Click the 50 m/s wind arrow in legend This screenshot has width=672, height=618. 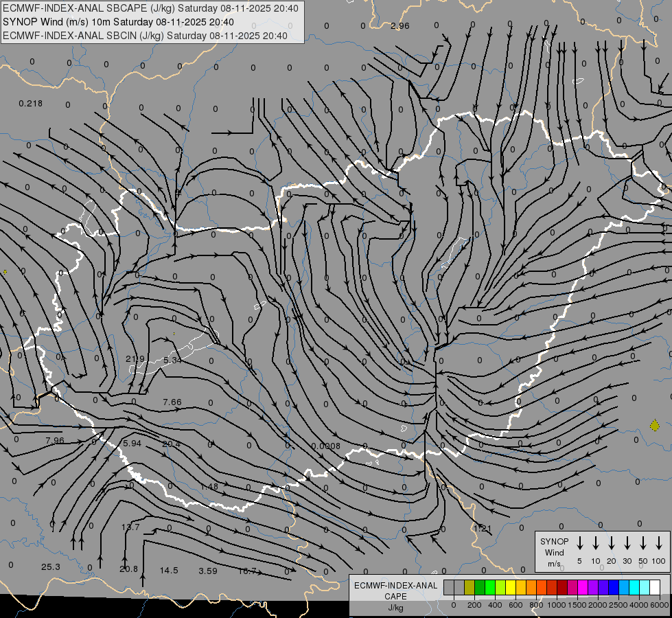[x=643, y=542]
